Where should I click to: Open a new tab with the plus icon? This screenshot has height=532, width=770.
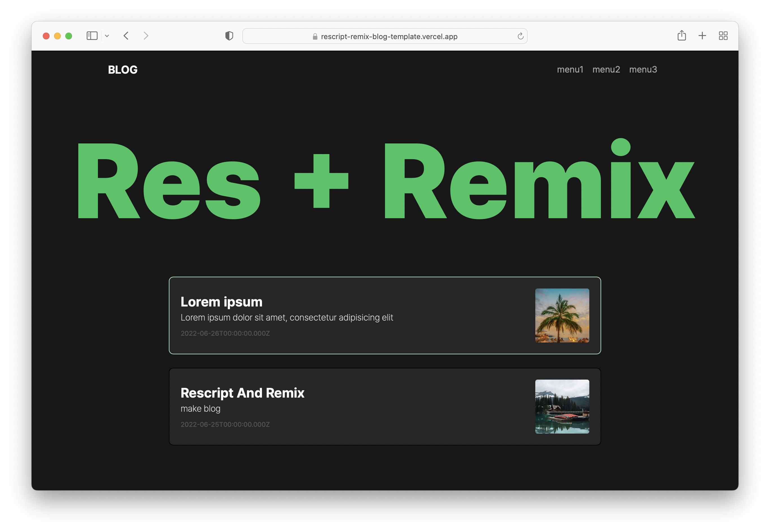click(x=702, y=36)
